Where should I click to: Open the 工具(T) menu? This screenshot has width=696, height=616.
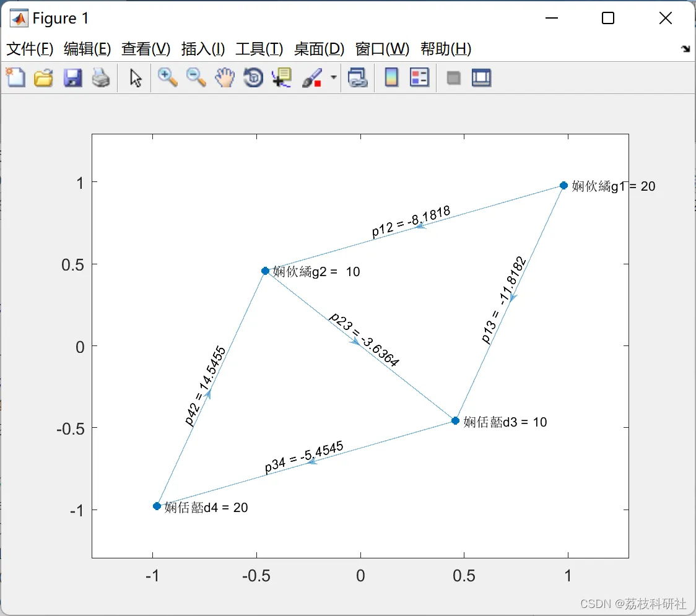click(259, 48)
